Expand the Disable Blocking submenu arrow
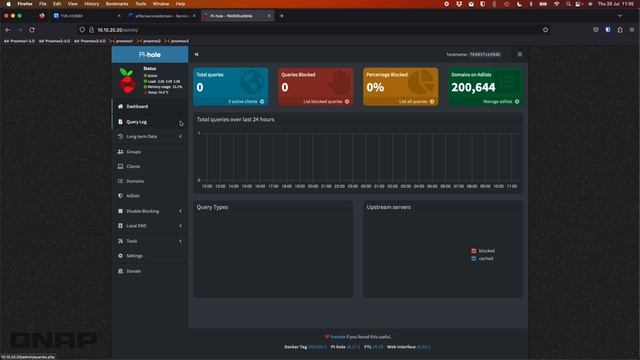 click(180, 211)
